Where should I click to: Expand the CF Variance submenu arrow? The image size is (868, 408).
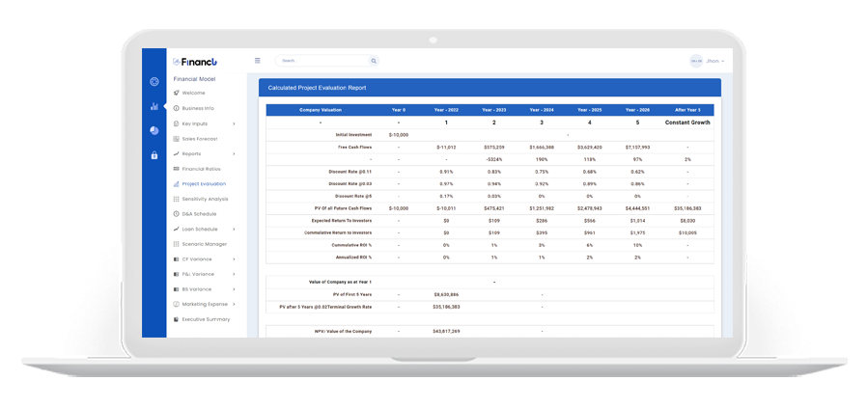235,259
